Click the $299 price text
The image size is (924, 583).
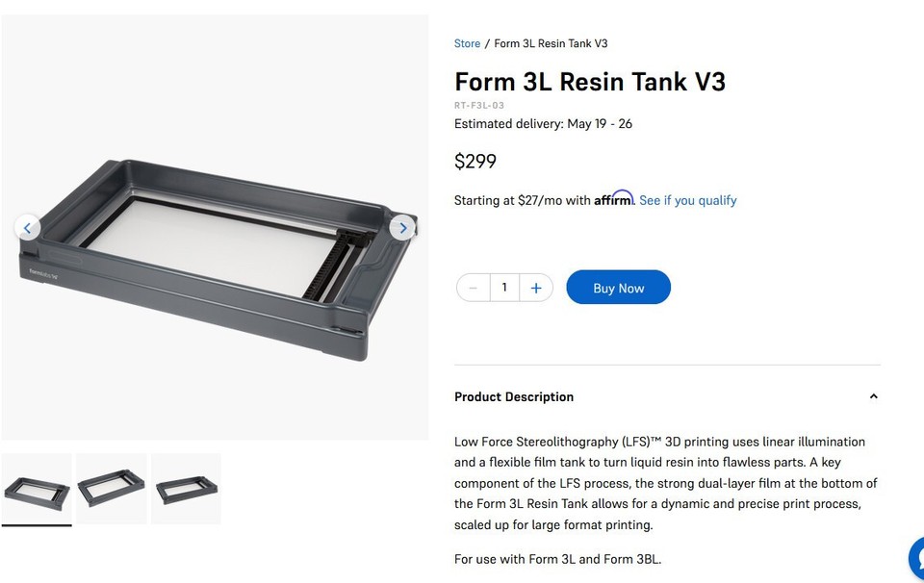[x=475, y=161]
